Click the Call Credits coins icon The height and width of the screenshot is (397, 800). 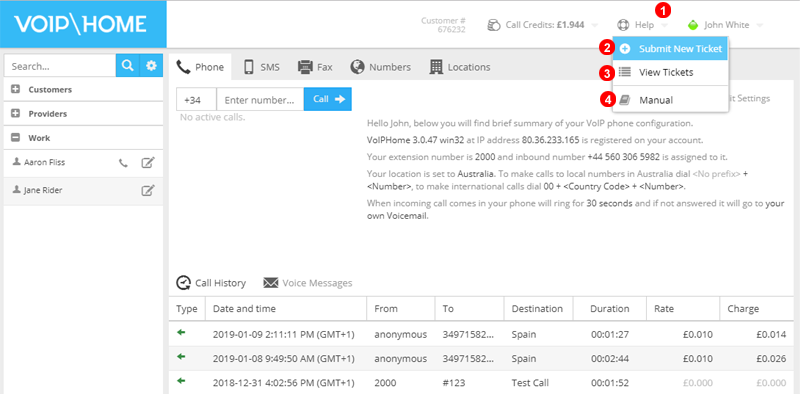tap(493, 25)
